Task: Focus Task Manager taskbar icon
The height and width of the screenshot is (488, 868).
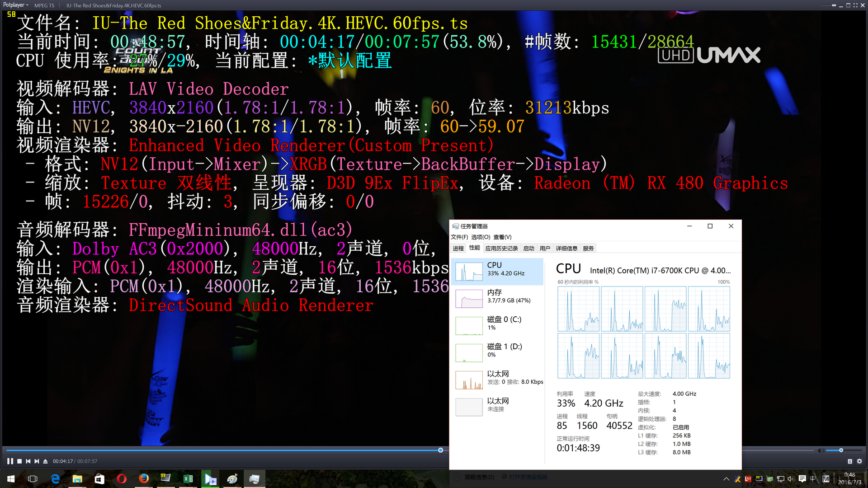Action: [255, 479]
